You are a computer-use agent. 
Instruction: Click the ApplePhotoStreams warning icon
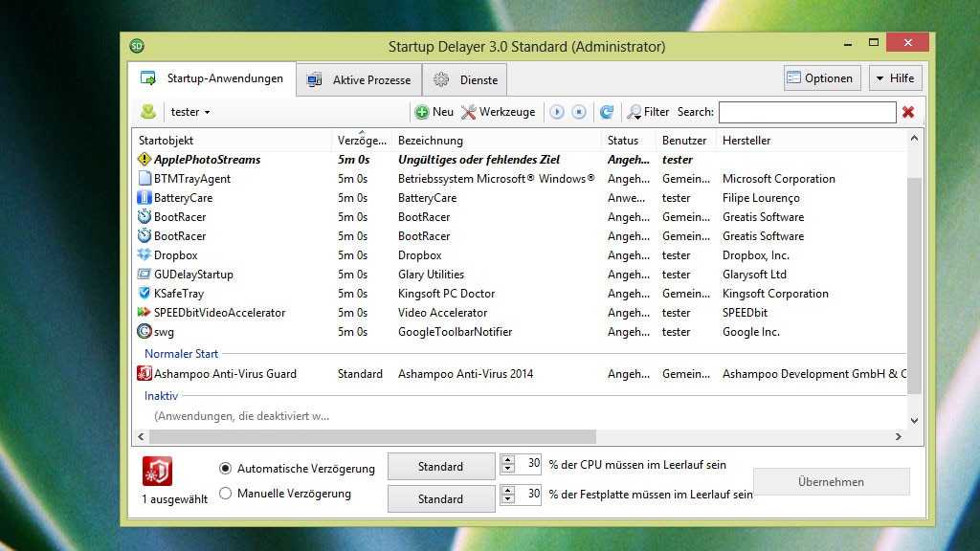[x=145, y=160]
